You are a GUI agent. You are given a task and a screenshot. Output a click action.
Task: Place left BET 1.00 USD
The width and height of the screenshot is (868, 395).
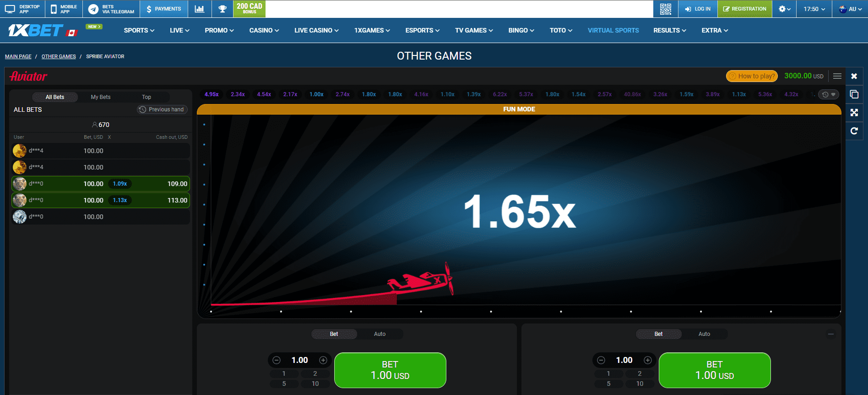tap(390, 370)
